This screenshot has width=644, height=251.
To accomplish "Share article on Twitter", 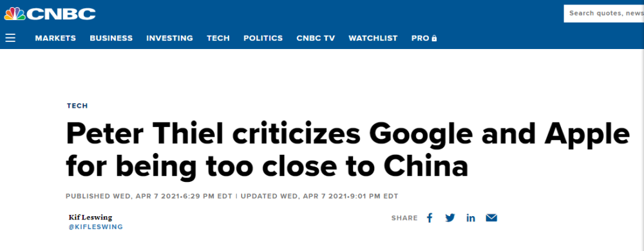I will (450, 217).
